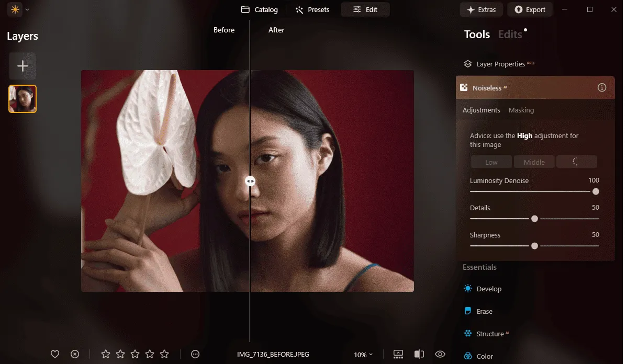Switch to the Presets view

[312, 9]
